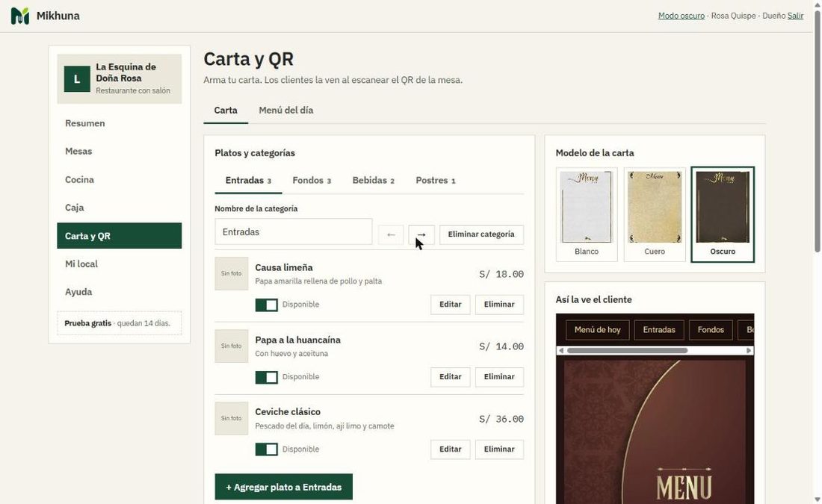
Task: Click the Sin foto placeholder for Papa a la huancaína
Action: coord(231,346)
